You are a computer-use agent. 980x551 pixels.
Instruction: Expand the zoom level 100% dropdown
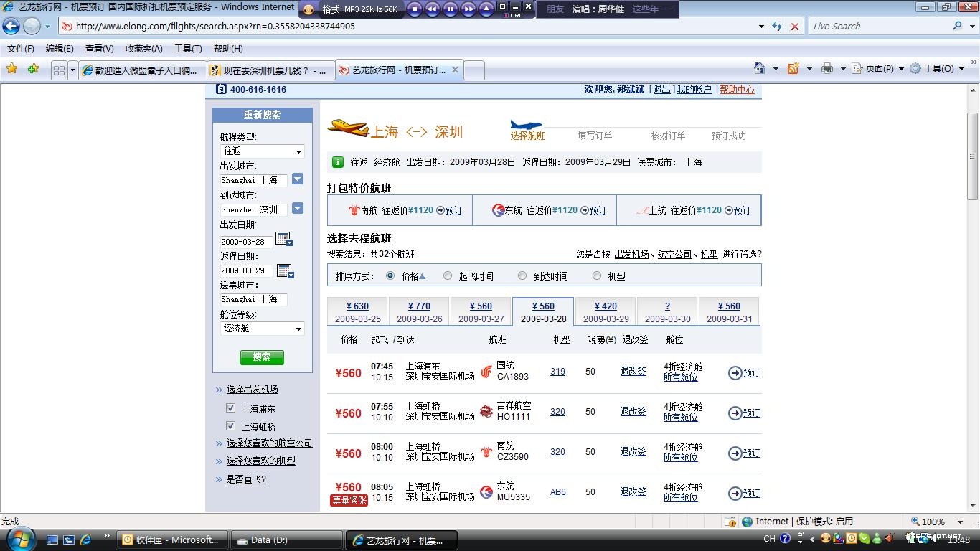click(x=961, y=522)
